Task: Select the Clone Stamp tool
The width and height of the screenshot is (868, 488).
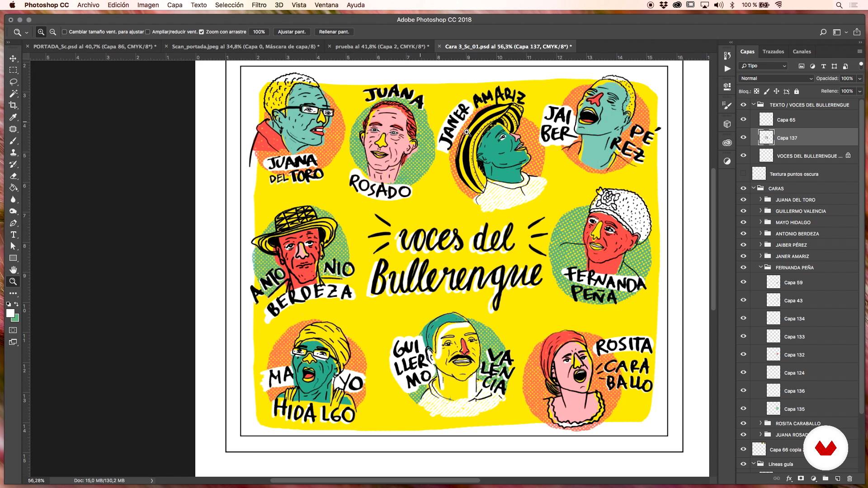Action: (x=13, y=152)
